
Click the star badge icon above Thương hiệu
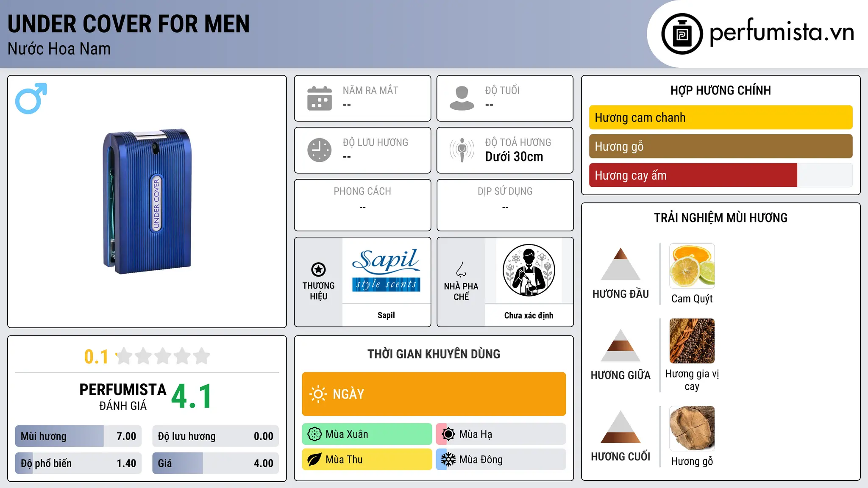[x=318, y=269]
